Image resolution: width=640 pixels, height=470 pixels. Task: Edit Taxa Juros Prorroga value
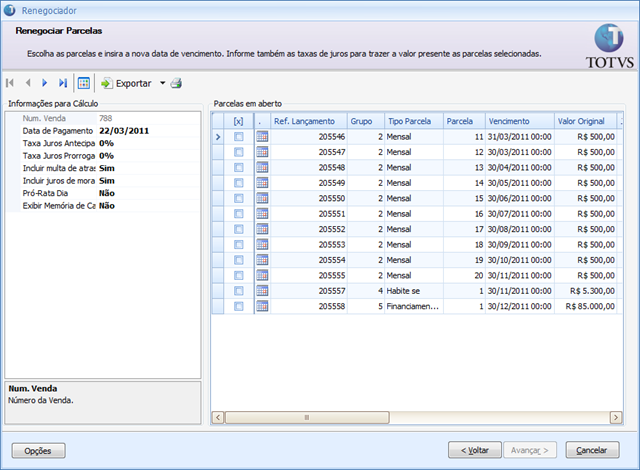click(149, 156)
